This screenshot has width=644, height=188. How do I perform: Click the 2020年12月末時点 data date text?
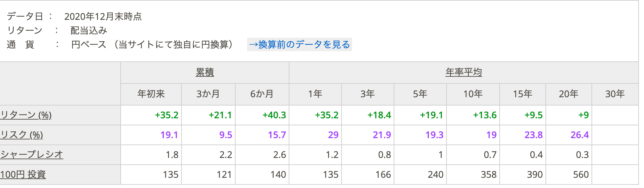pyautogui.click(x=103, y=17)
